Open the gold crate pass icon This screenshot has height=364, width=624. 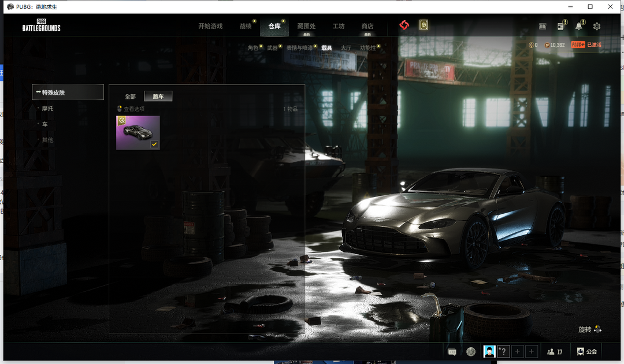pos(424,25)
